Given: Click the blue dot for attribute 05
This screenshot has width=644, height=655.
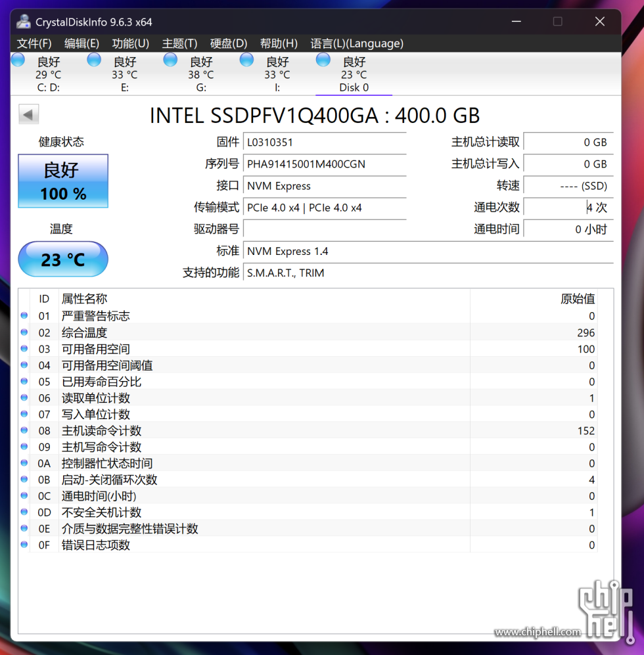Looking at the screenshot, I should tap(24, 381).
